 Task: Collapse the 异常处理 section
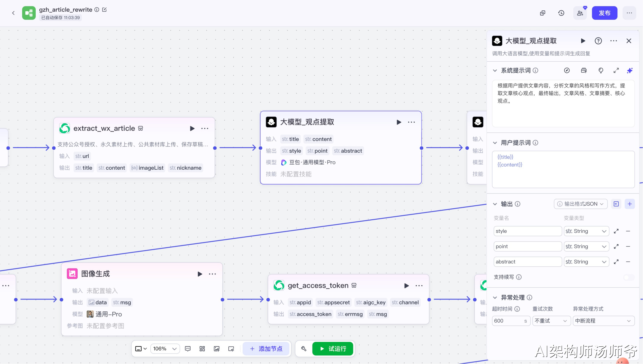coord(495,298)
